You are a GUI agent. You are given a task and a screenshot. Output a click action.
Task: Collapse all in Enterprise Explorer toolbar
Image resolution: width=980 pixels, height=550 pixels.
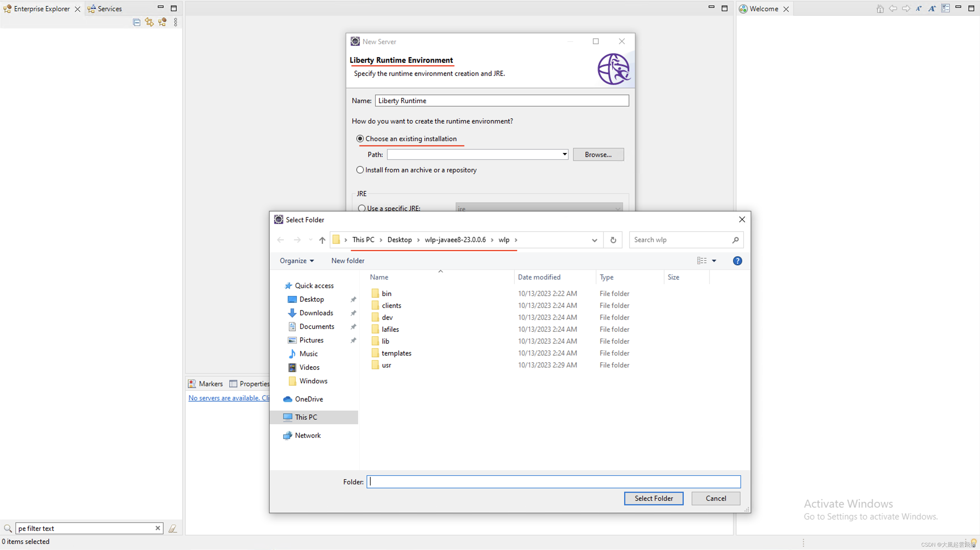coord(136,22)
